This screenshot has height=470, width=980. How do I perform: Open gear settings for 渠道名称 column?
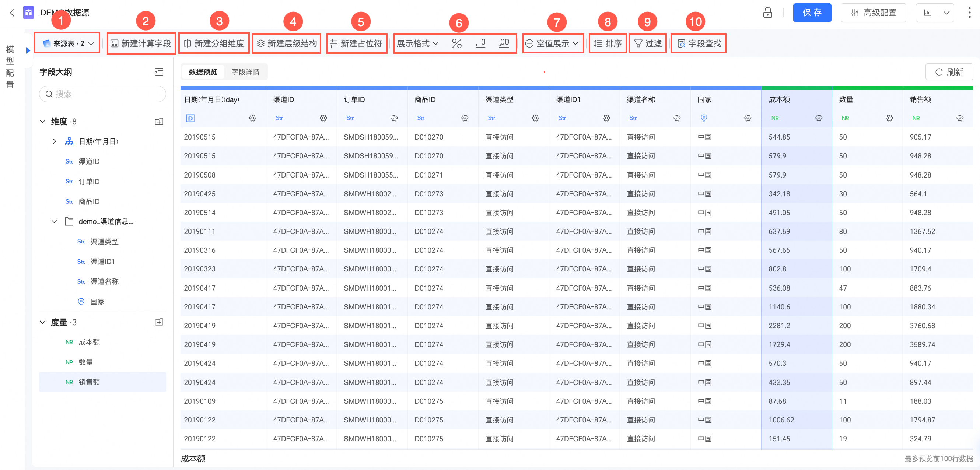(677, 118)
